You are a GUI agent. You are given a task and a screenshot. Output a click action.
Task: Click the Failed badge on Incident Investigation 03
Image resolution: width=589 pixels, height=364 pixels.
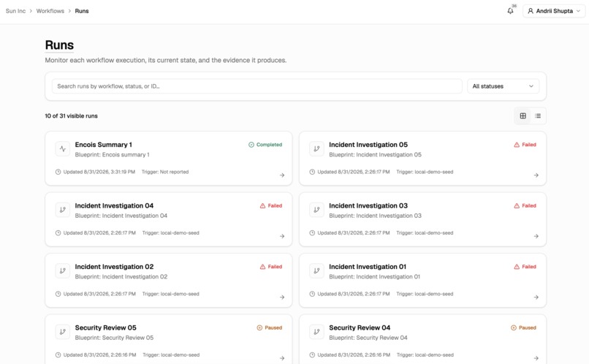coord(525,205)
